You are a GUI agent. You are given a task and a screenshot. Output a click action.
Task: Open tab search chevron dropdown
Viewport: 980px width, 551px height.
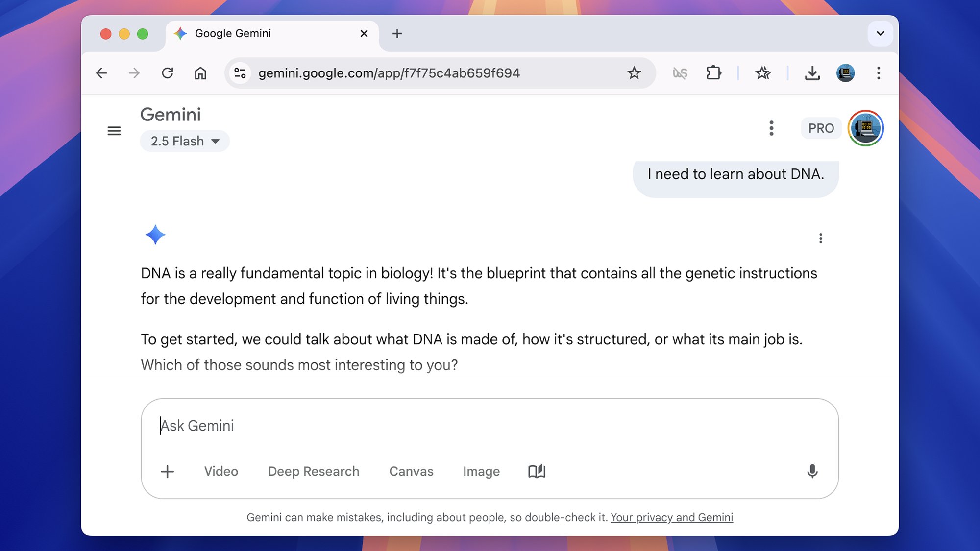click(880, 33)
